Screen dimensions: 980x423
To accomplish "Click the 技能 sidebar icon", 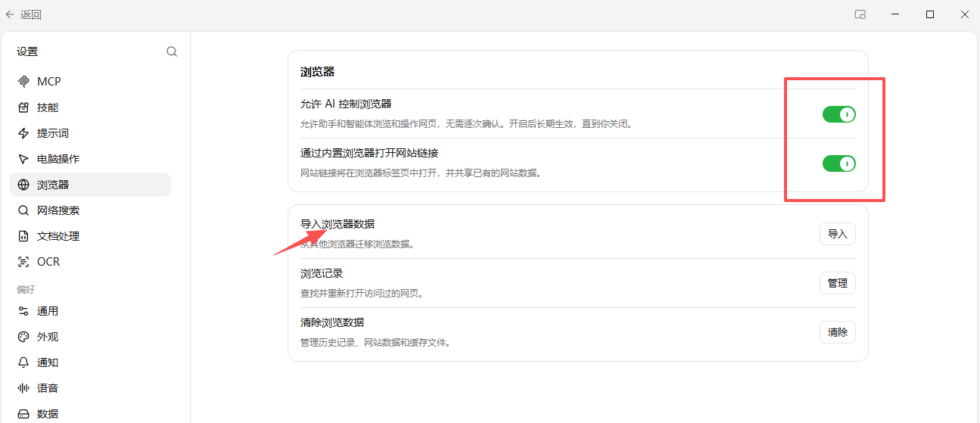I will tap(23, 107).
